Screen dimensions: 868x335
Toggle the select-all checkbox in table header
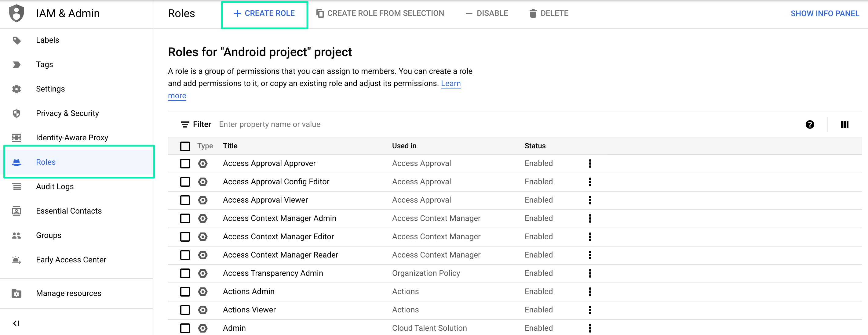pyautogui.click(x=185, y=146)
